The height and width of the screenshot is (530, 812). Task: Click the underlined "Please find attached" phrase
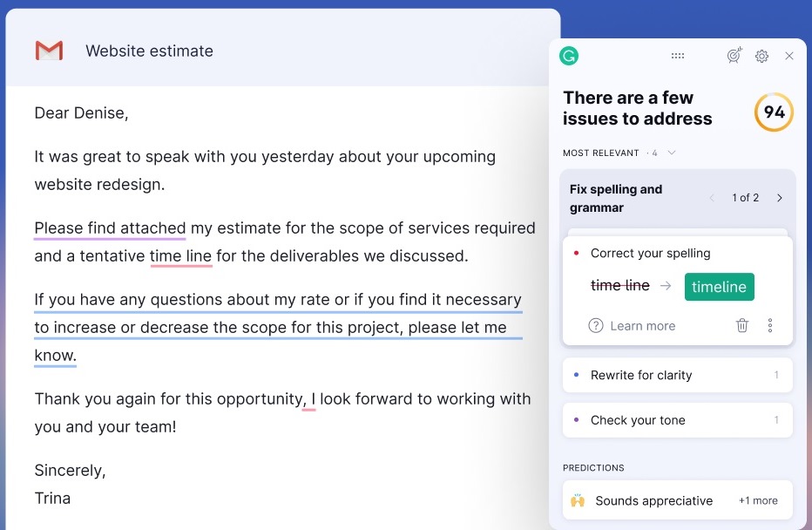[110, 228]
